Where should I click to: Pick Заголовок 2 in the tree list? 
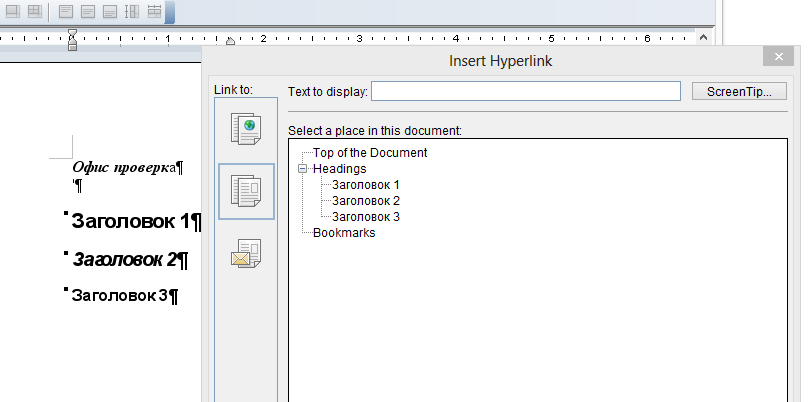pos(365,201)
